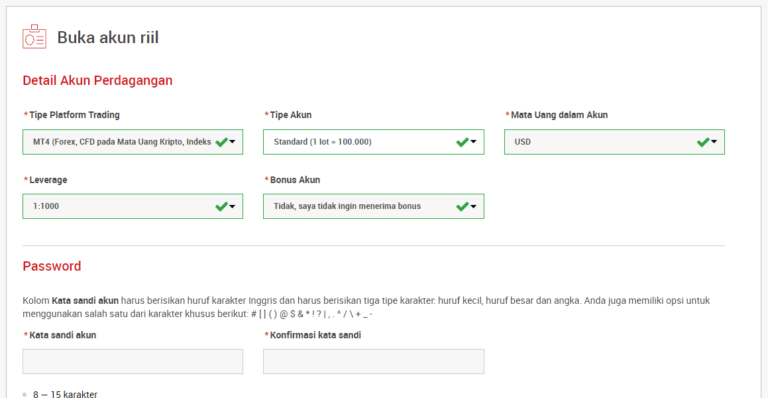Viewport: 768px width, 398px height.
Task: Open the Leverage 1:1000 dropdown
Action: click(133, 206)
